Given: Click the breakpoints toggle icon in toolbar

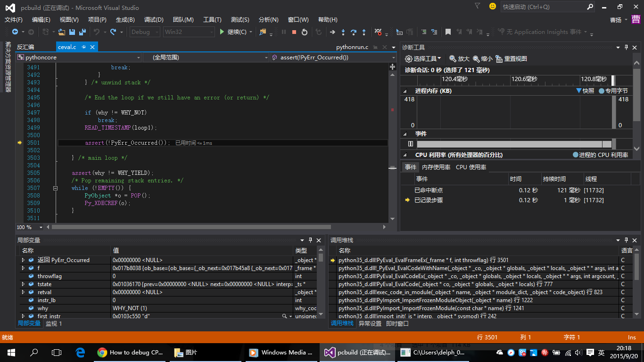Looking at the screenshot, I should 378,32.
